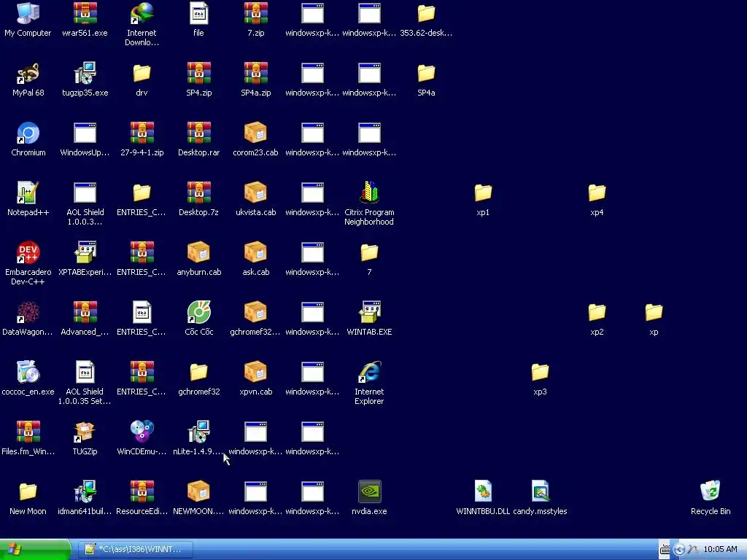Switch to C:\ass\I386\WINNT... taskbar window
747x560 pixels.
click(134, 549)
